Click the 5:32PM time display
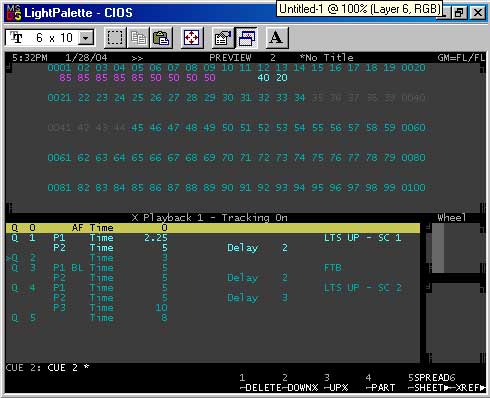 (30, 58)
